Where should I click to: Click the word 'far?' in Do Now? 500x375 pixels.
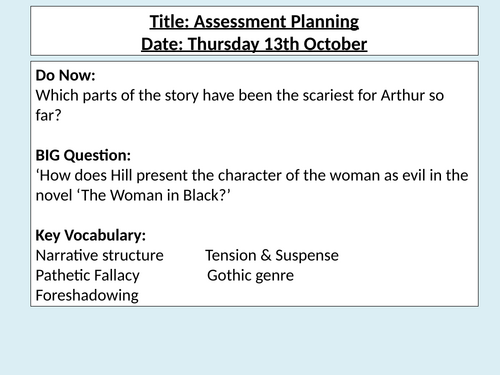click(48, 115)
